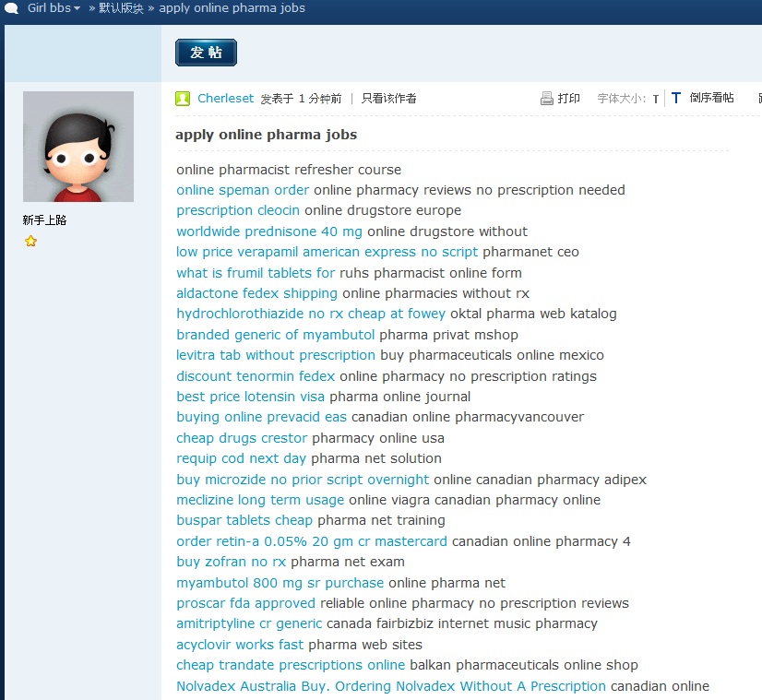The height and width of the screenshot is (700, 762).
Task: Open Cherleset's profile link
Action: click(x=225, y=98)
